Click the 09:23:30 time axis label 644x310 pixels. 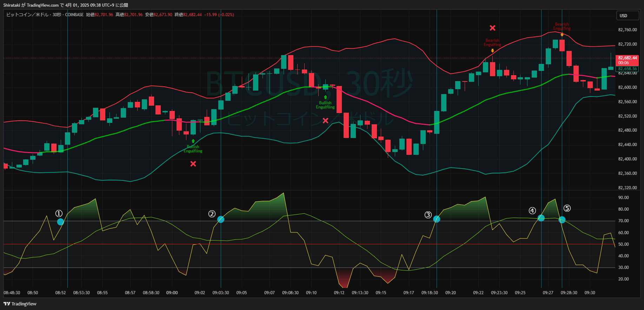pos(499,293)
